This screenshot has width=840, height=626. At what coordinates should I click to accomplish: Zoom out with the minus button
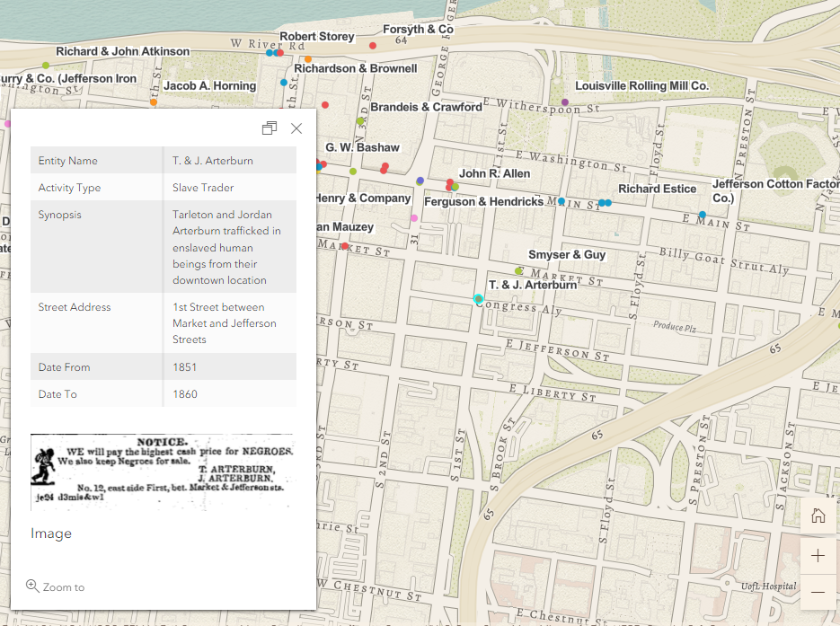pos(818,593)
